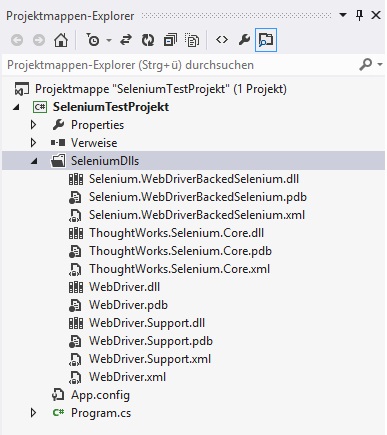This screenshot has height=435, width=387.
Task: Select the Verweise tree item
Action: 94,143
